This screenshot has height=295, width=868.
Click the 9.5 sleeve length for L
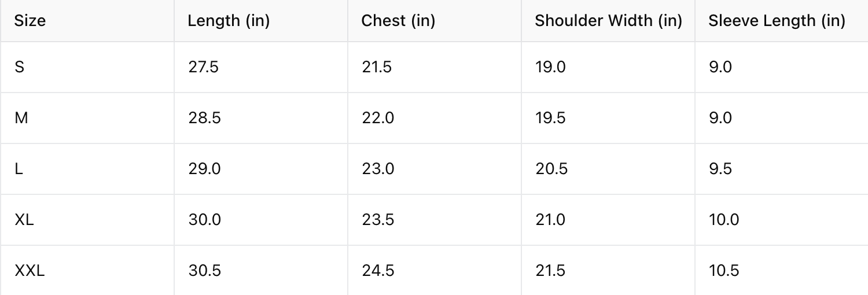[720, 169]
